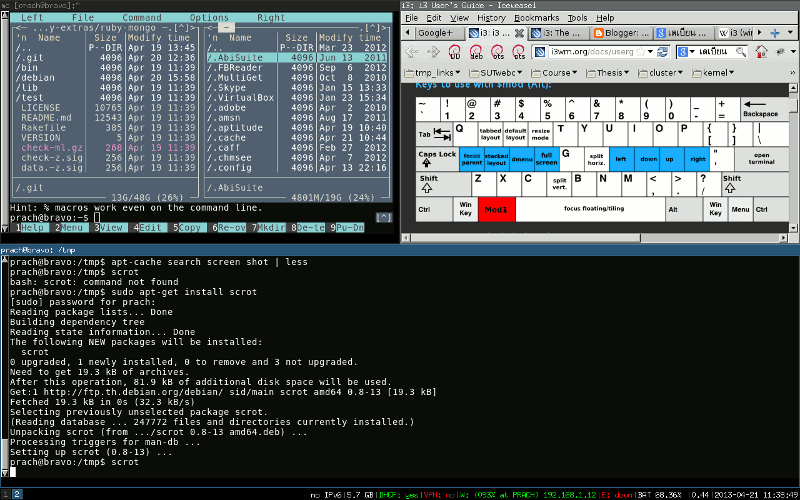Open Midnight Commander's Command menu

tap(141, 18)
